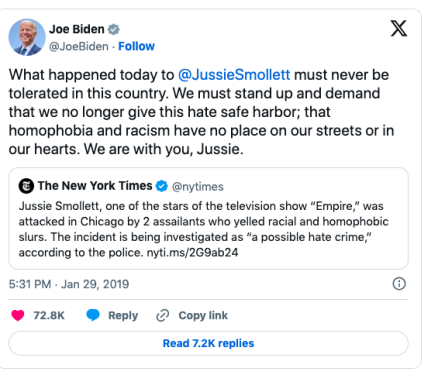Click the copy link chain icon

[x=163, y=315]
